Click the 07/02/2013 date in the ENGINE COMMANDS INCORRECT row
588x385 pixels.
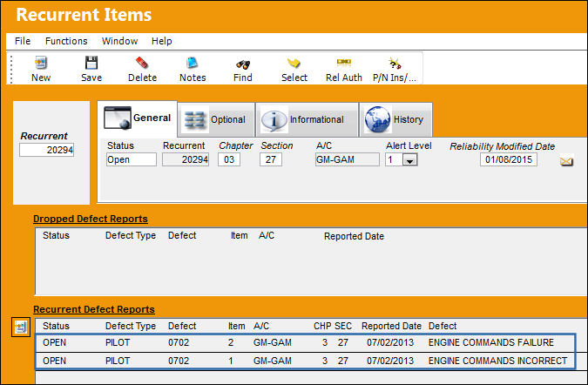tap(390, 361)
